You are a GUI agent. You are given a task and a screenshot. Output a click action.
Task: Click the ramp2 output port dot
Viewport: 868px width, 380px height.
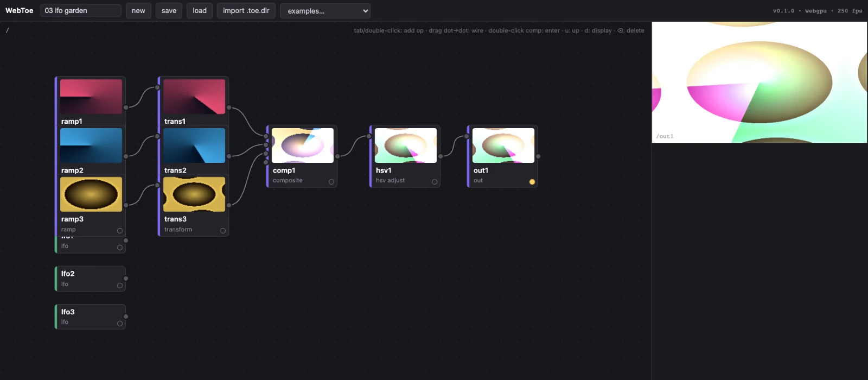(126, 156)
